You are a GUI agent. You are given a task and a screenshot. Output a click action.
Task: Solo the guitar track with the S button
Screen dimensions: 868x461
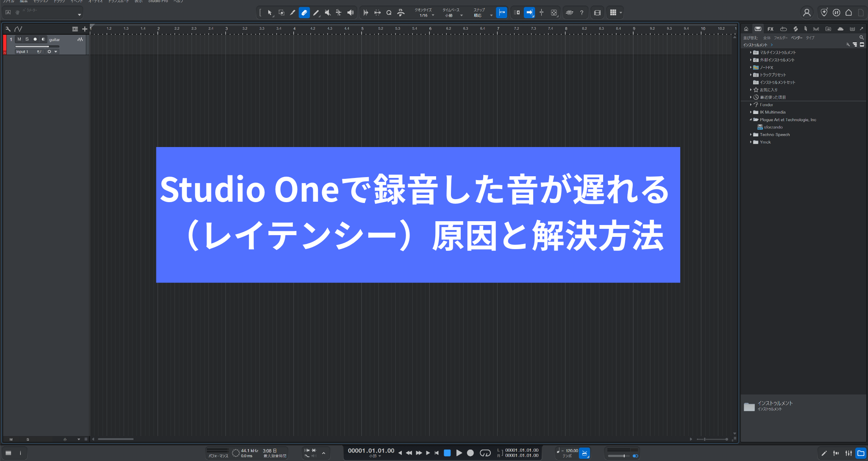tap(27, 39)
